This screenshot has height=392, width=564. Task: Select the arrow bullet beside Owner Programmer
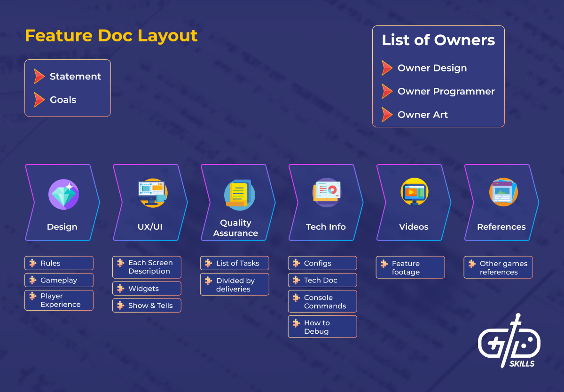387,91
